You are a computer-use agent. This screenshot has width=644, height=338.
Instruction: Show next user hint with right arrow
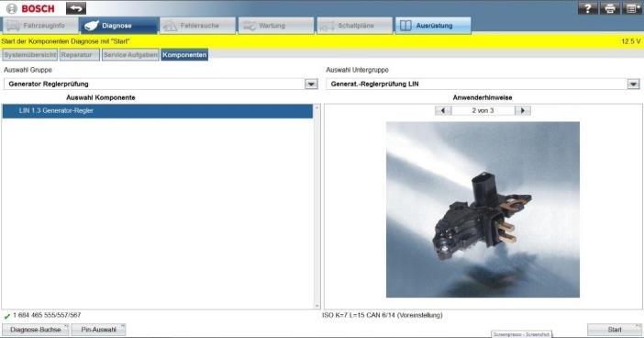tap(523, 110)
